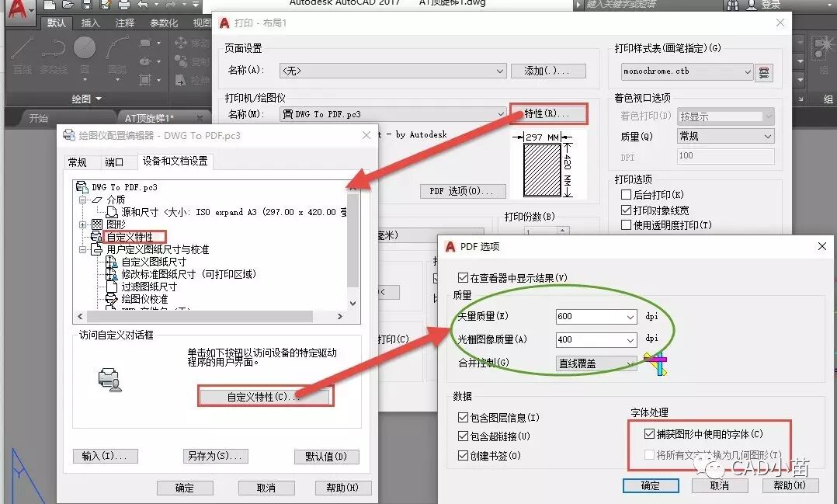Click the Properties (特性 R) button in Plot dialog
This screenshot has width=837, height=504.
coord(548,113)
